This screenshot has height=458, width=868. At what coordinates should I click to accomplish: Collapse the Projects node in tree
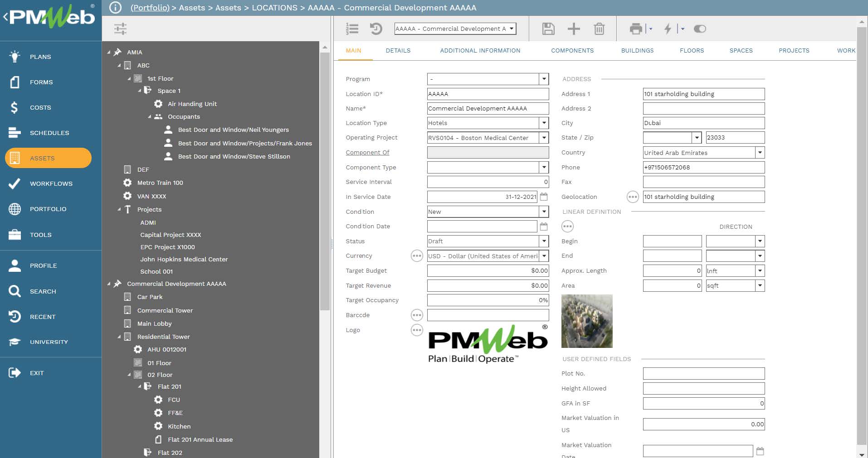coord(119,209)
